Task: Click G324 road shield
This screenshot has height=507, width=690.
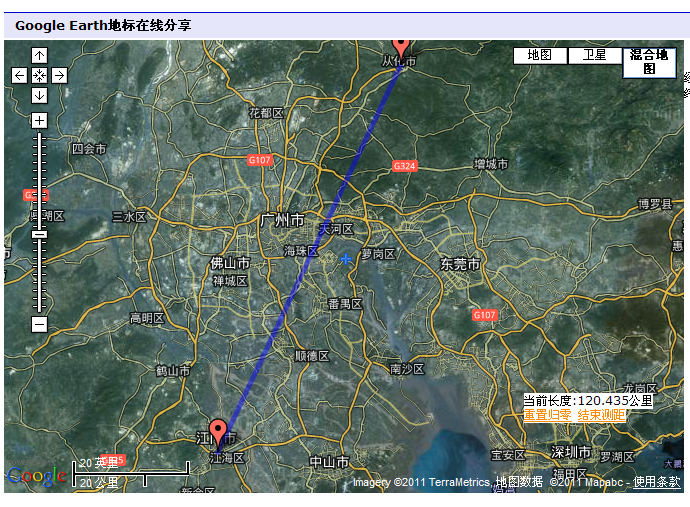Action: [404, 166]
